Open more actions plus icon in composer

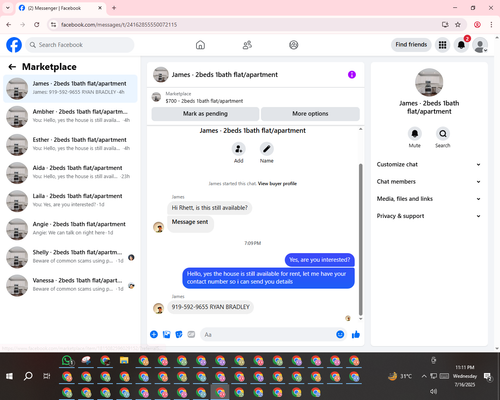(x=154, y=334)
